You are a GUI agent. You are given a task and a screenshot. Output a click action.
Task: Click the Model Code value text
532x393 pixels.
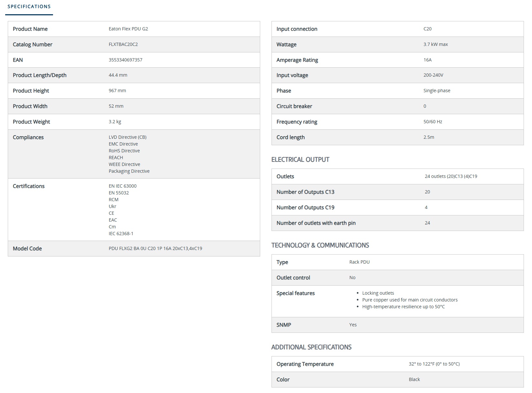[x=155, y=248]
